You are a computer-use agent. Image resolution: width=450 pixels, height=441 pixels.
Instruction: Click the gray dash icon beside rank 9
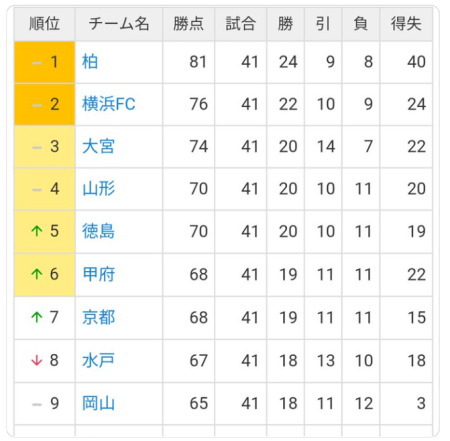(x=37, y=405)
